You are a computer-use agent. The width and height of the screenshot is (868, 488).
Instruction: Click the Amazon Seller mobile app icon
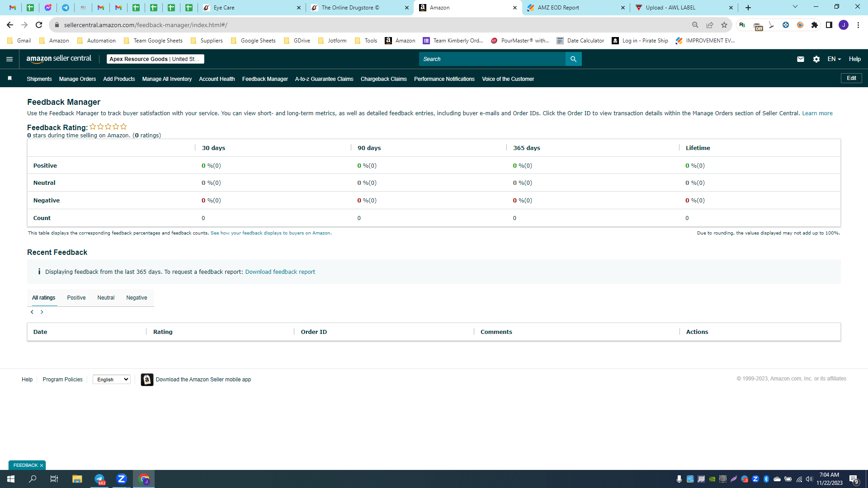[x=147, y=380]
